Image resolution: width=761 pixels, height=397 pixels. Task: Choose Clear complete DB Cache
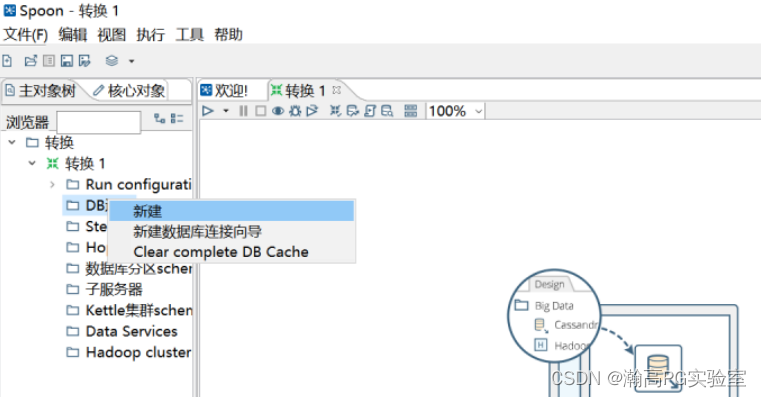232,252
